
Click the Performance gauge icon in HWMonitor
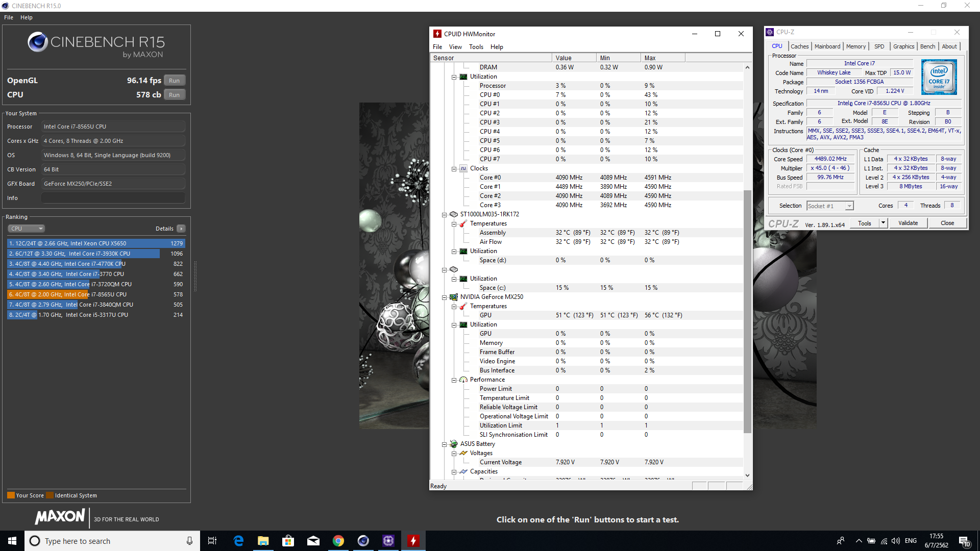[463, 380]
